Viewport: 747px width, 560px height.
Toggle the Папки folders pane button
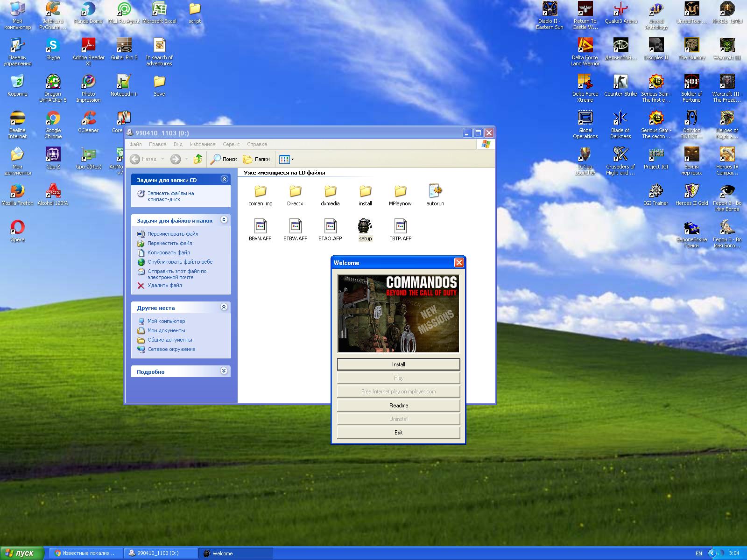coord(256,159)
